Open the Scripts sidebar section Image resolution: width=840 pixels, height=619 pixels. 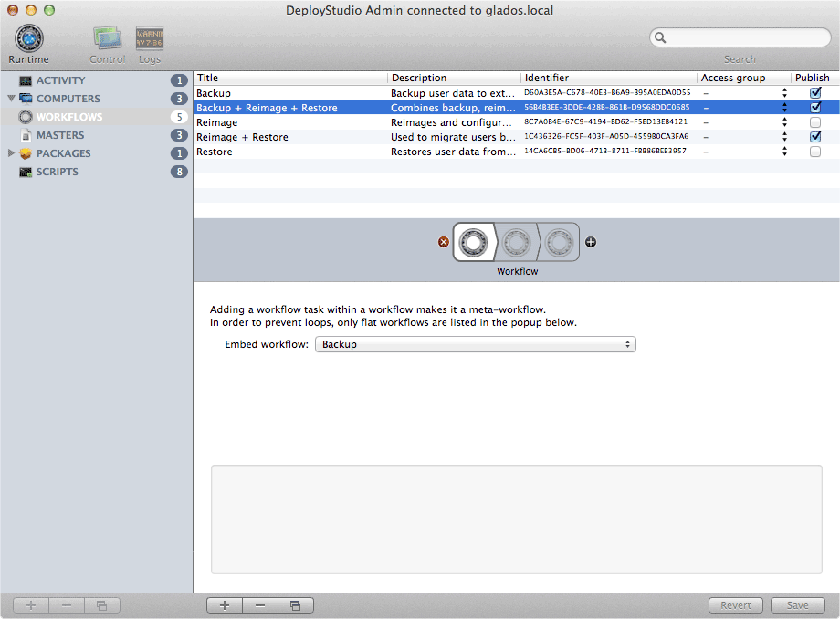point(57,172)
